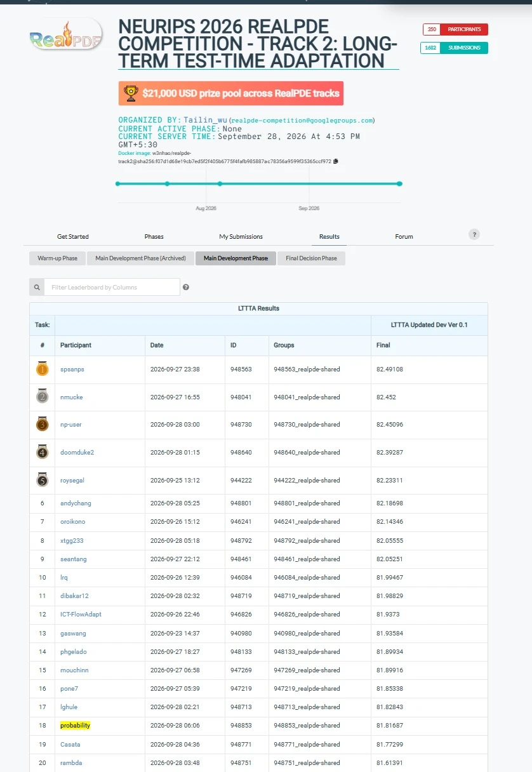Select the Final Decision Phase tab
The height and width of the screenshot is (772, 532).
[312, 258]
